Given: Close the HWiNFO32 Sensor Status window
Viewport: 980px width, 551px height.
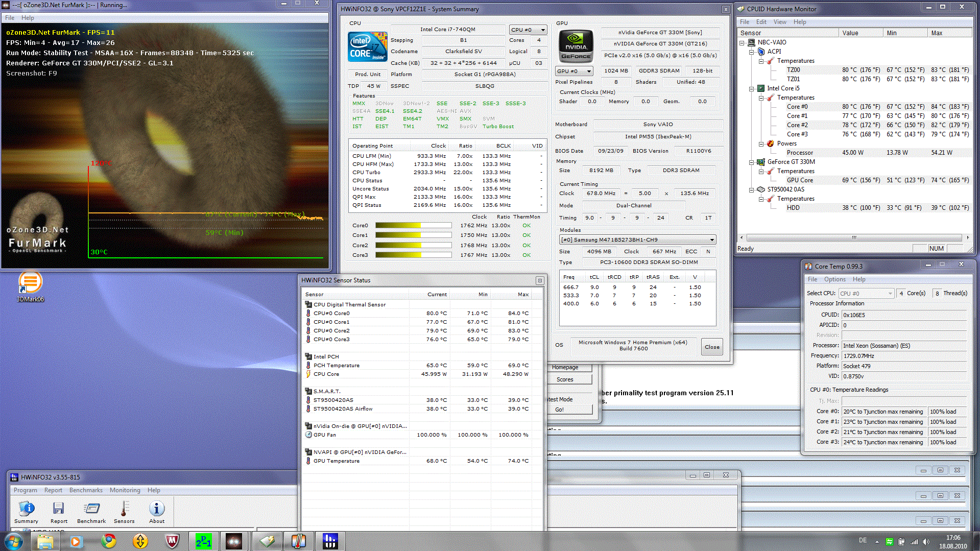Looking at the screenshot, I should point(540,281).
